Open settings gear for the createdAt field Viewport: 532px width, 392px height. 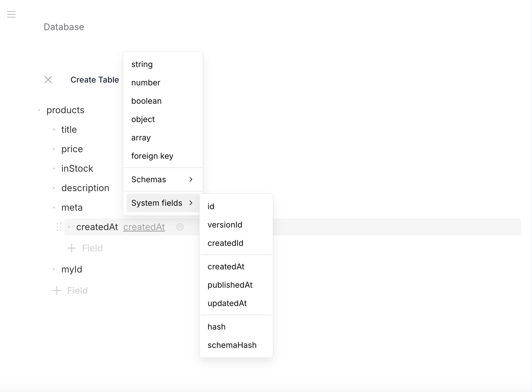pos(180,227)
